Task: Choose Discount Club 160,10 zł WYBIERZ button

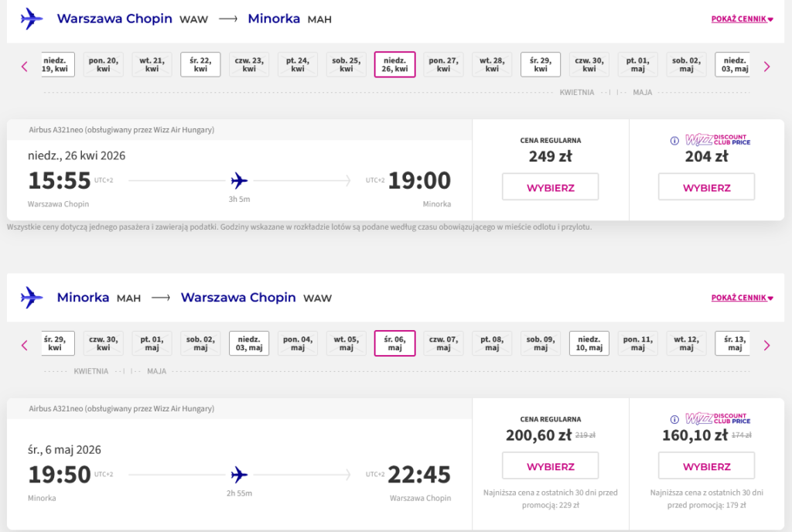Action: point(706,466)
